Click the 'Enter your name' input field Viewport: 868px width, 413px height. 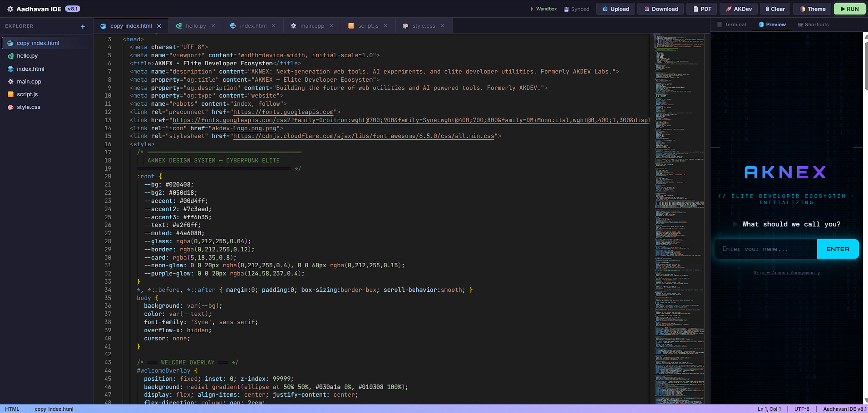pyautogui.click(x=766, y=249)
